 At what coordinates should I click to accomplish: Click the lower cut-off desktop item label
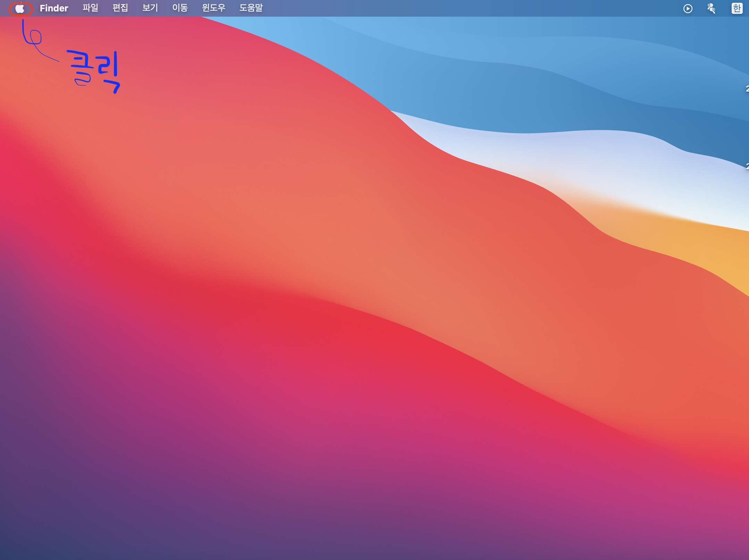[x=747, y=167]
